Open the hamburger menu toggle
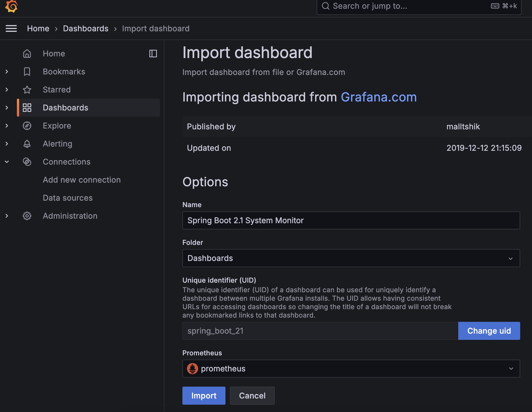The image size is (532, 412). click(x=11, y=28)
